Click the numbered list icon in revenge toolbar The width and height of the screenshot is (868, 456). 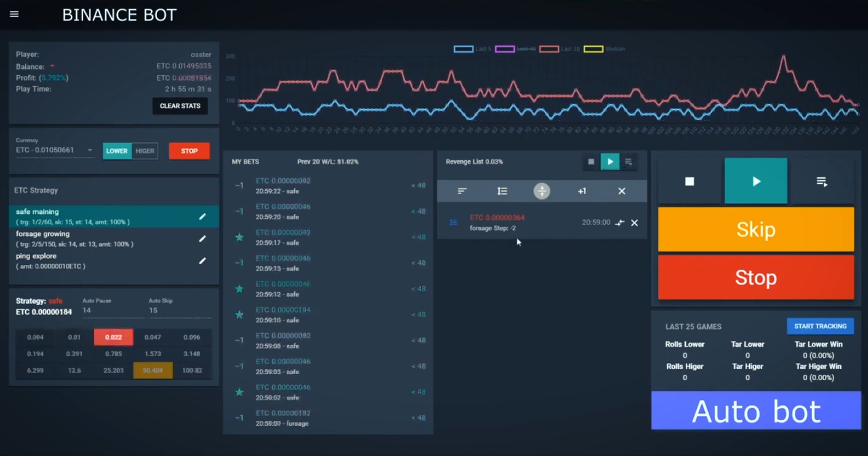[502, 191]
